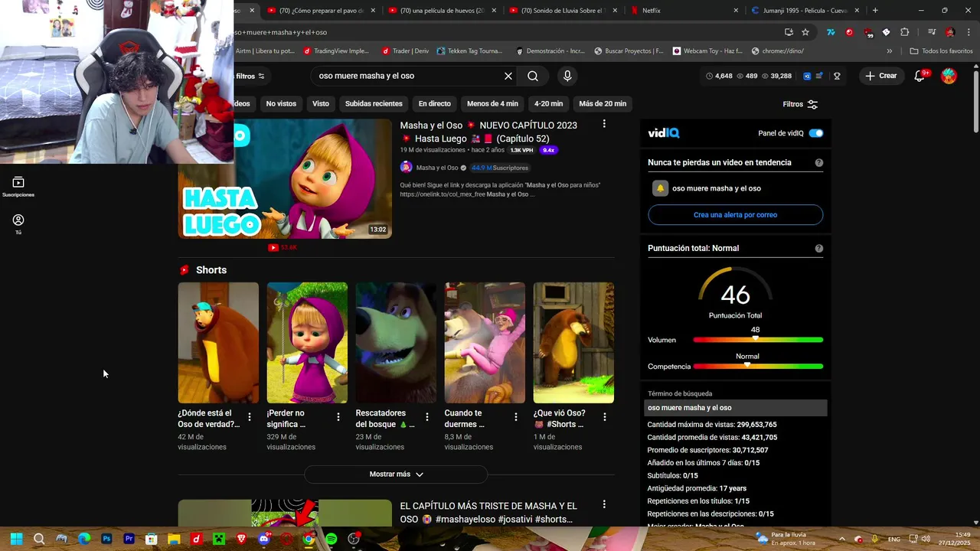Expand 'Mostrar más' shorts
Image resolution: width=980 pixels, height=551 pixels.
pos(396,474)
